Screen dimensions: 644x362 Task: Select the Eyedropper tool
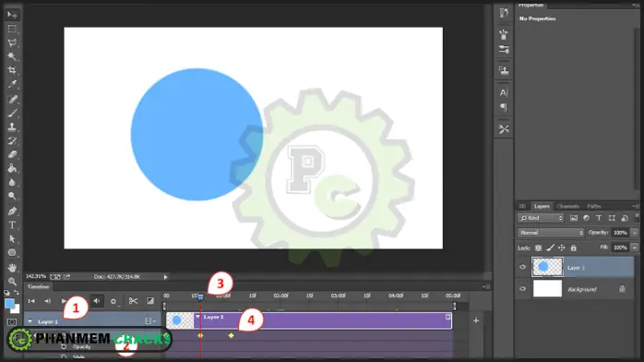click(x=12, y=84)
